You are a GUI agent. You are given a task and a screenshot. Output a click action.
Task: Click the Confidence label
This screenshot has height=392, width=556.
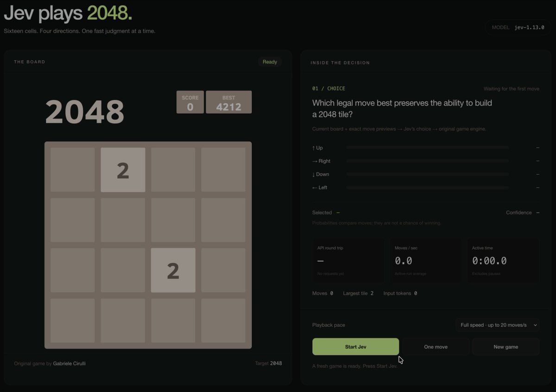click(518, 213)
